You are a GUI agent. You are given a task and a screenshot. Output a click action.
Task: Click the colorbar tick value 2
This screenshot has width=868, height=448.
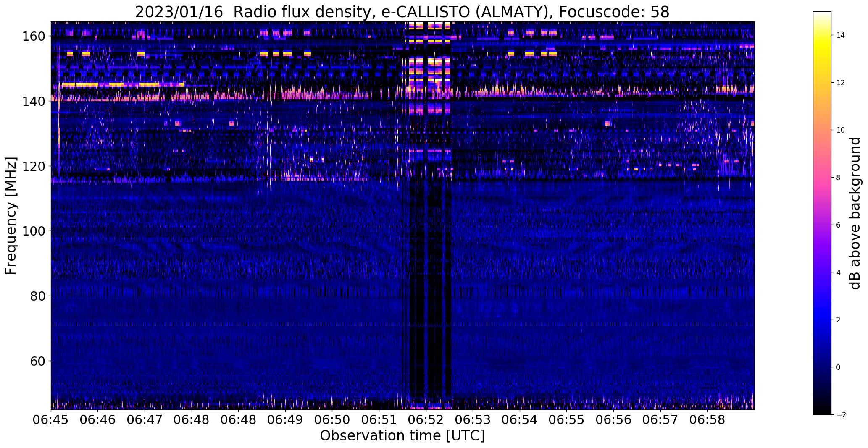pyautogui.click(x=839, y=320)
